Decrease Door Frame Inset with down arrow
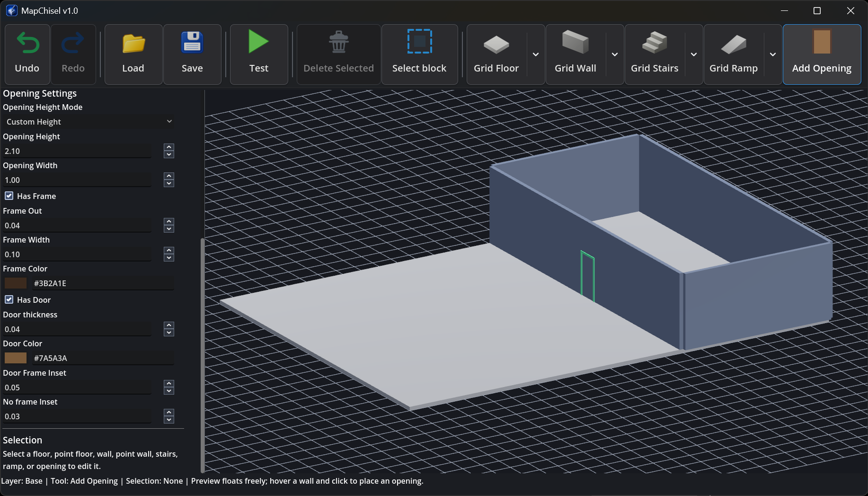This screenshot has width=868, height=496. coord(169,391)
